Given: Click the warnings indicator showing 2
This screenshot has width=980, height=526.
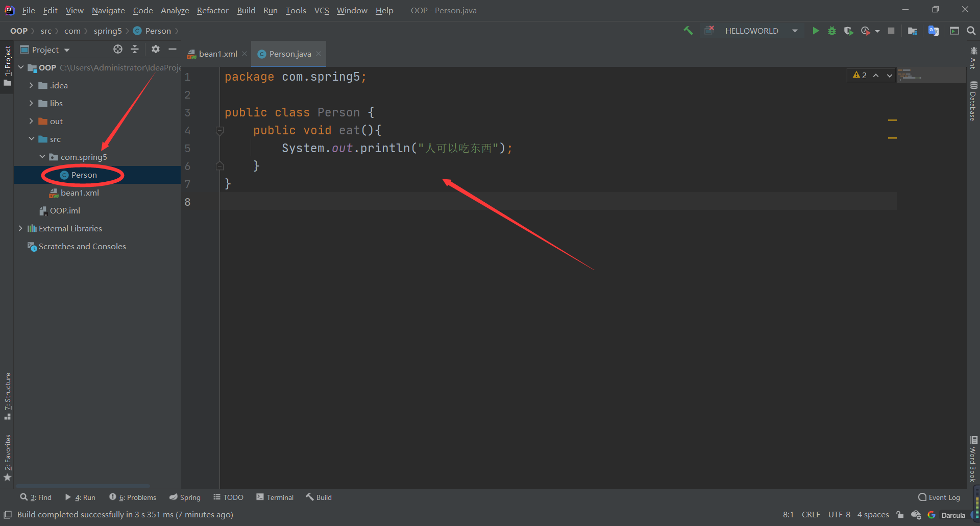Looking at the screenshot, I should tap(860, 75).
